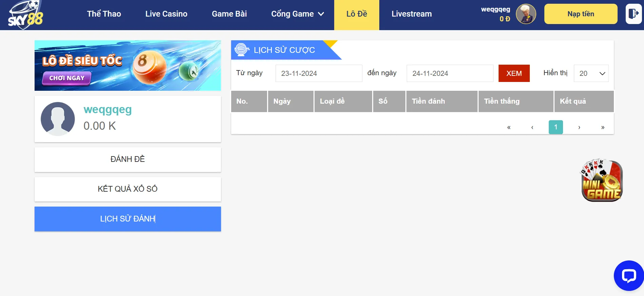Open KẾT QUẢ XỔ SỐ results
The image size is (644, 296).
(x=127, y=189)
